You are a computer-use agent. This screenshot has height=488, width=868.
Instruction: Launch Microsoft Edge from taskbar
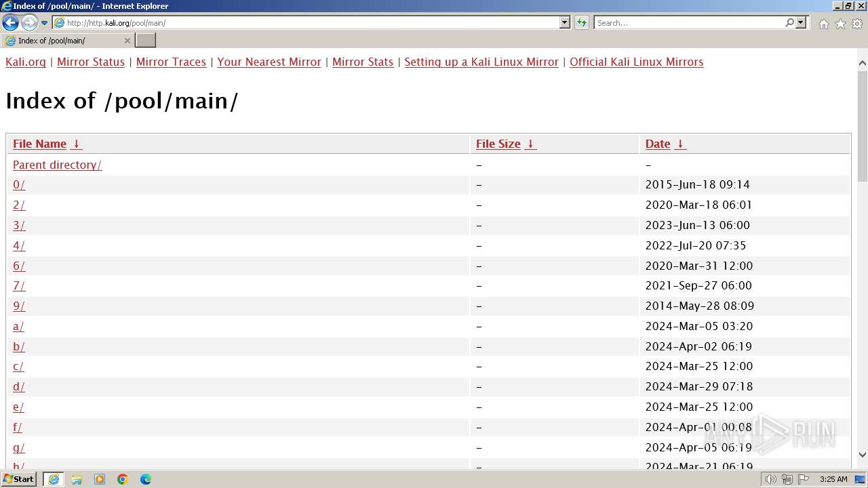tap(146, 479)
